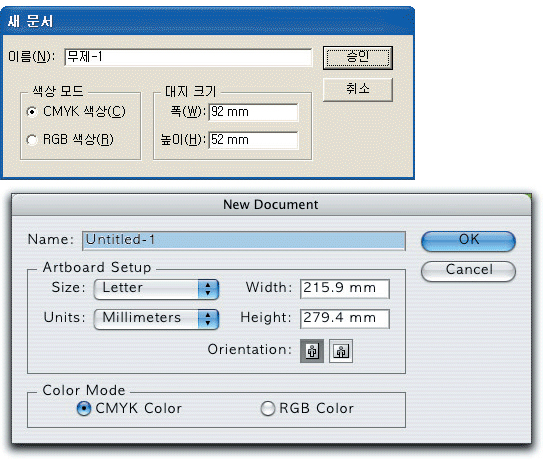
Task: Click the 색상 모드 group label
Action: point(58,91)
